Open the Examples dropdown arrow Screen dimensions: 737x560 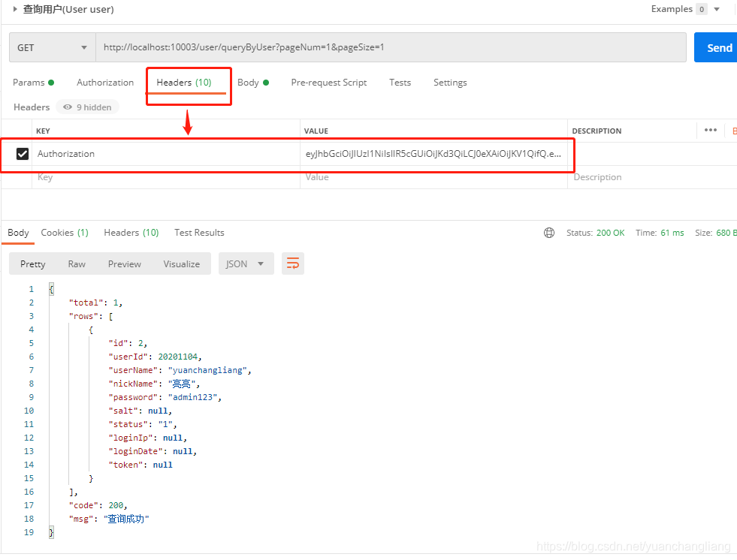(717, 9)
